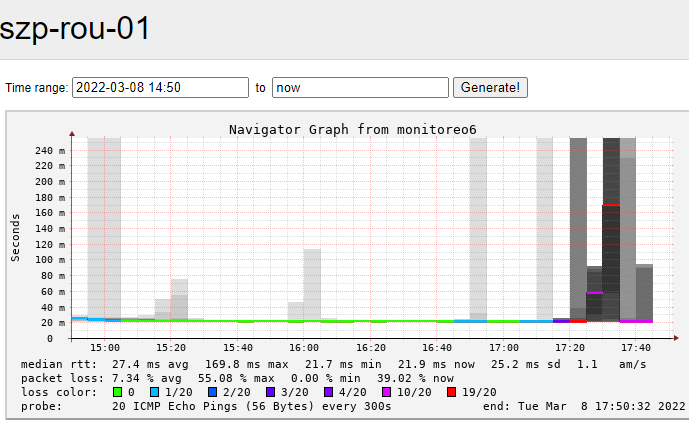Select the light blue 1/20 loss swatch
Screen dimensions: 689x422
(170, 393)
